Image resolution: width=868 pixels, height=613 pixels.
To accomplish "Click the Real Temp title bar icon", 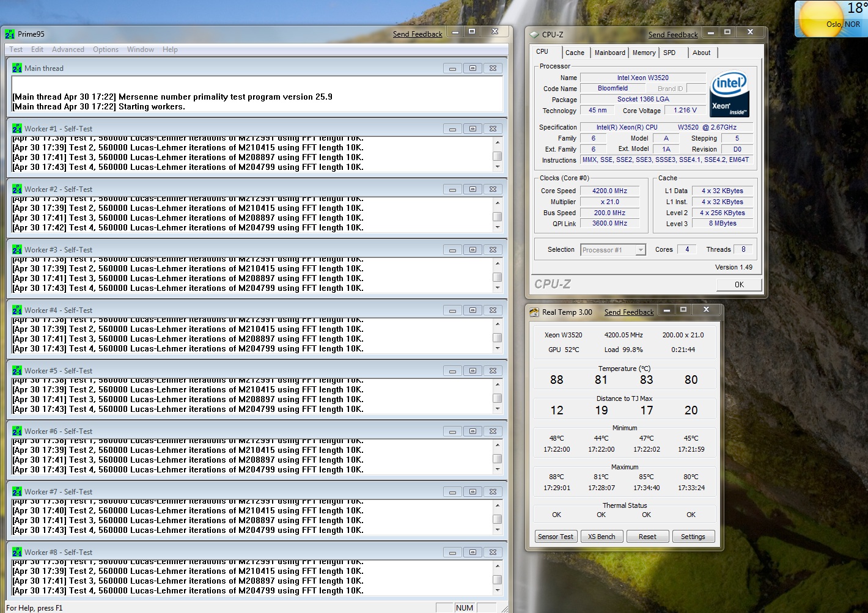I will point(534,312).
